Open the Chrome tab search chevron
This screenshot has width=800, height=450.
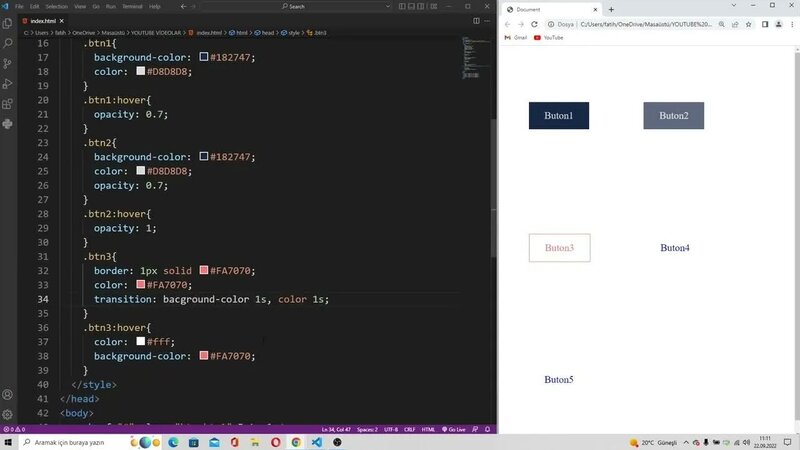(734, 5)
